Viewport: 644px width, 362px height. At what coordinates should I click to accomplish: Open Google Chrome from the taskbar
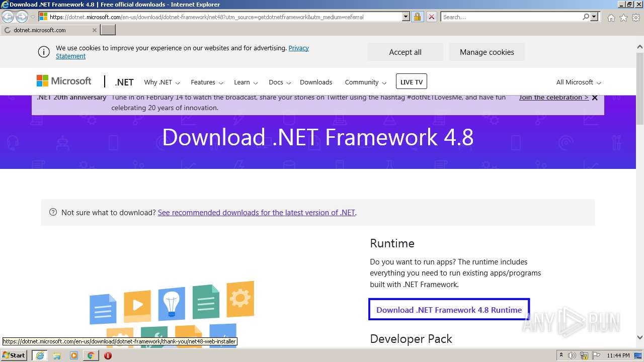pos(91,355)
